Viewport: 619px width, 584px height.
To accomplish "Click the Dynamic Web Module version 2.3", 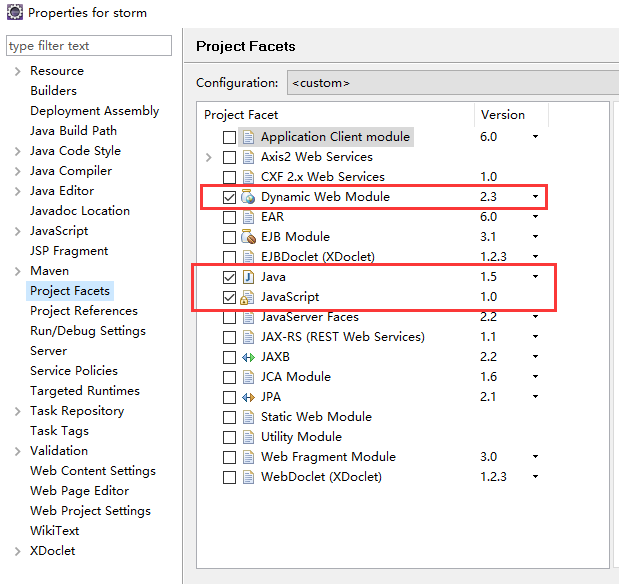I will click(x=488, y=197).
